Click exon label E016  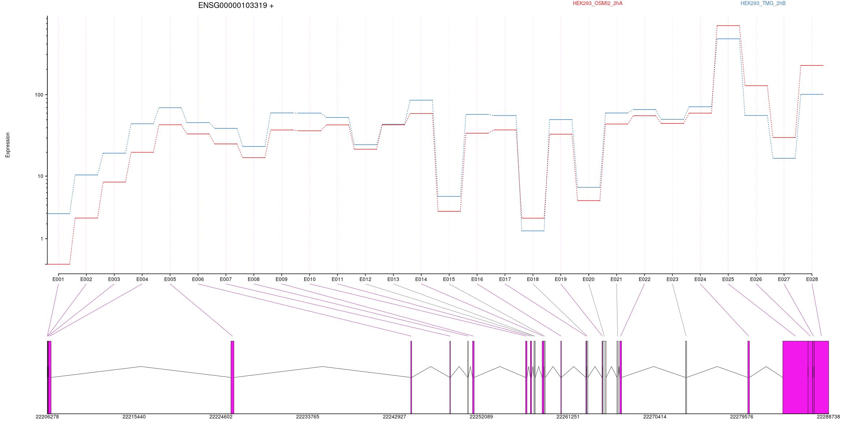coord(477,279)
